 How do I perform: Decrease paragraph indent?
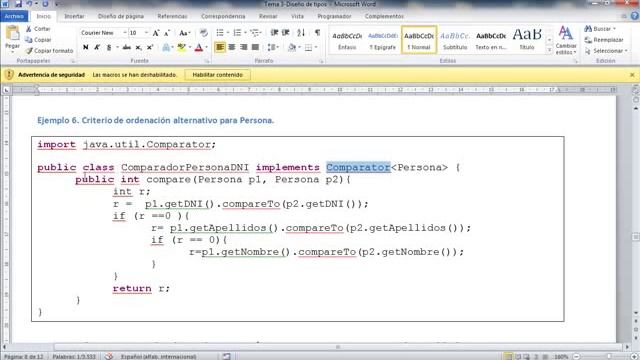(x=274, y=33)
